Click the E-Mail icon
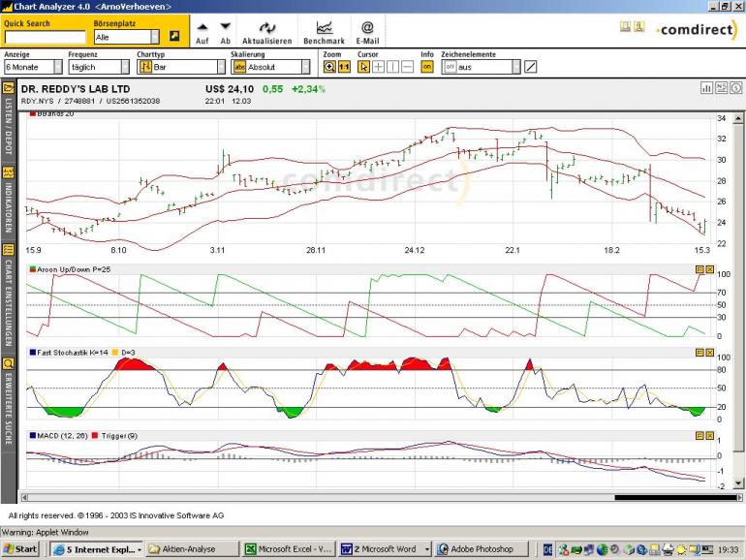This screenshot has height=560, width=746. [367, 28]
